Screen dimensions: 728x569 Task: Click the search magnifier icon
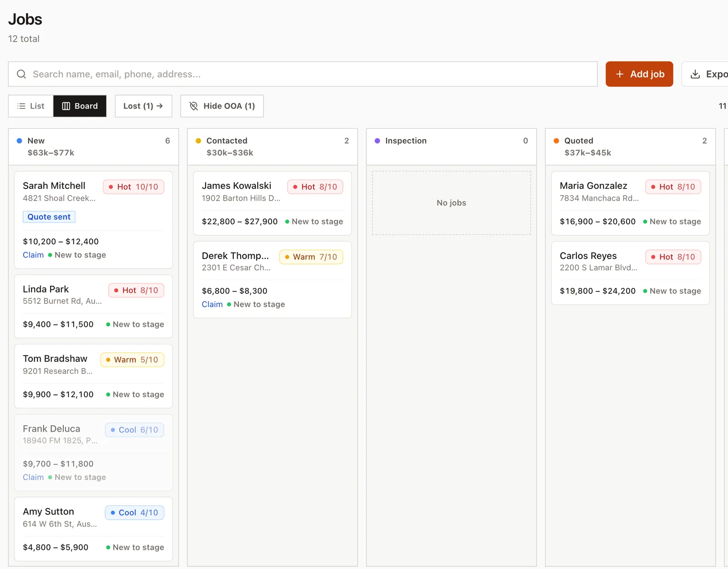tap(21, 74)
